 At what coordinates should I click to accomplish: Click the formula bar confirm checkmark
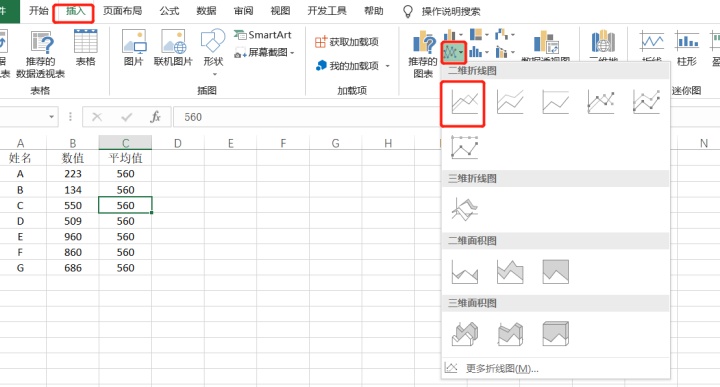pos(126,117)
